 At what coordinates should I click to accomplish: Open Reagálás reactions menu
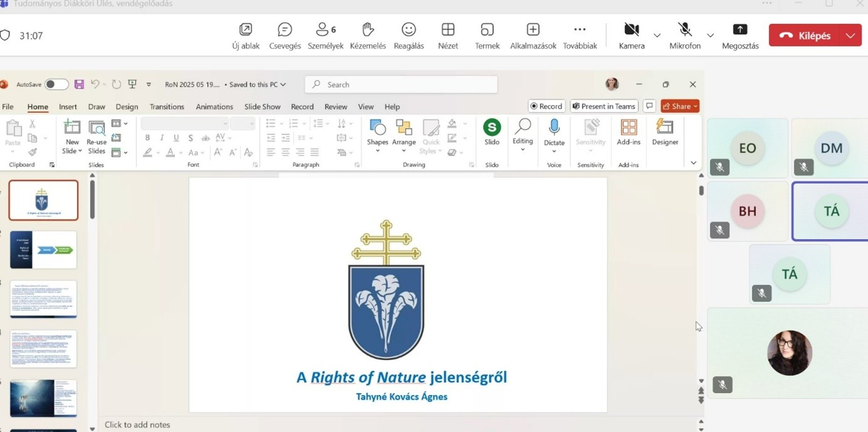[408, 36]
